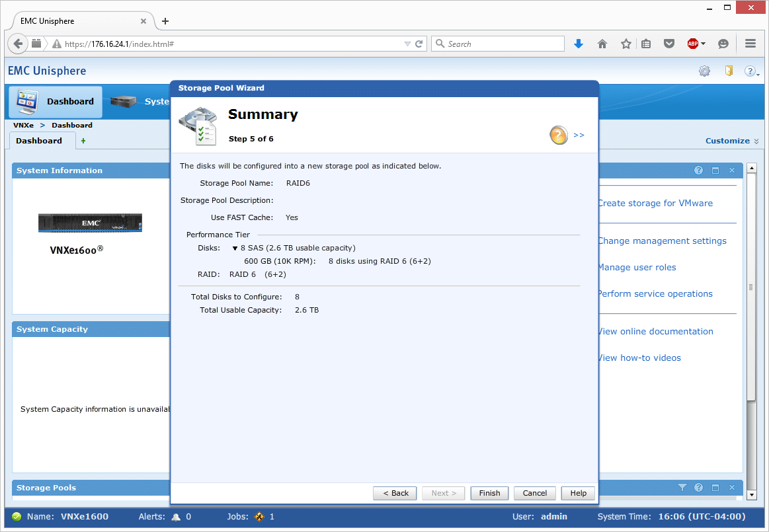Maximize the top dashboard panel
This screenshot has height=532, width=769.
pos(715,170)
